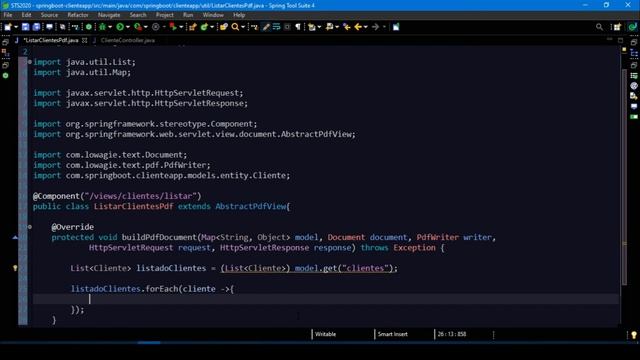This screenshot has width=640, height=360.
Task: Toggle Show Whitespace Characters pilcrow icon
Action: (x=298, y=27)
